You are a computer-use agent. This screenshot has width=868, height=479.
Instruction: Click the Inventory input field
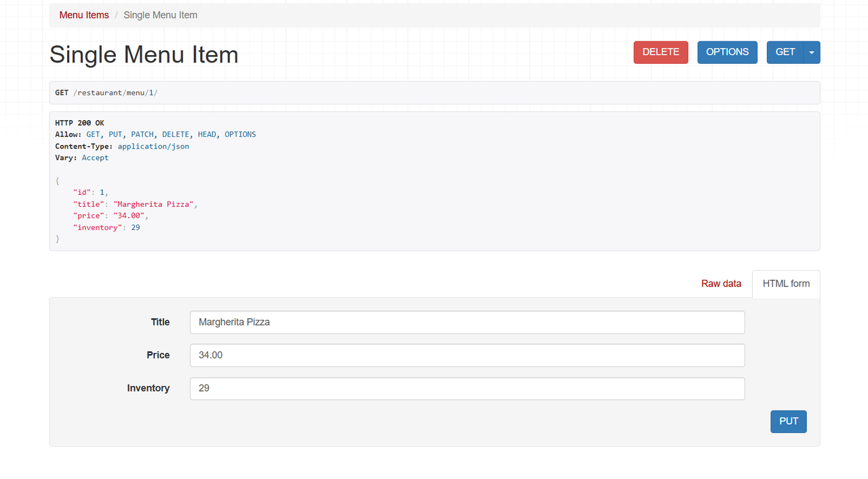[467, 389]
